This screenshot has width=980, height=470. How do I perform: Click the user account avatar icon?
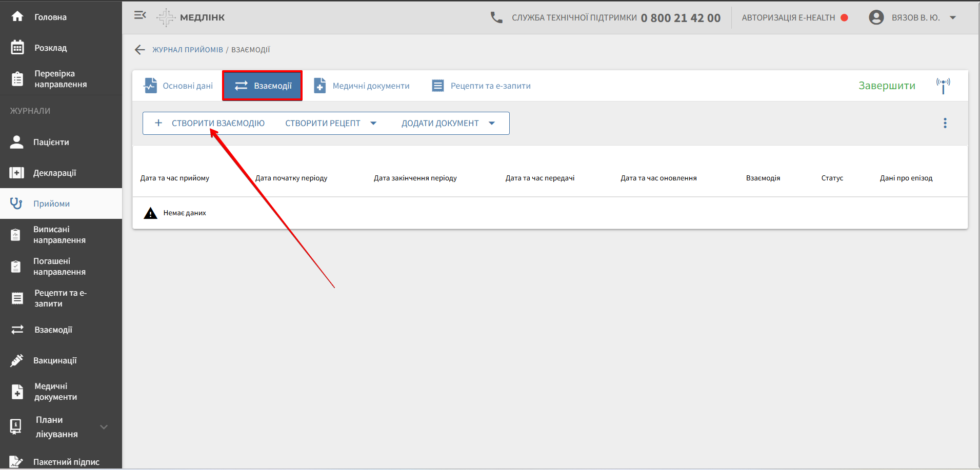point(876,17)
